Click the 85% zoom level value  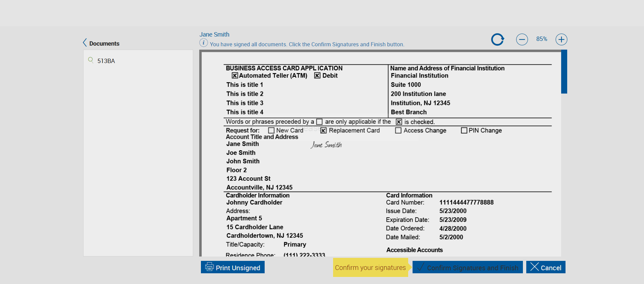(x=542, y=39)
